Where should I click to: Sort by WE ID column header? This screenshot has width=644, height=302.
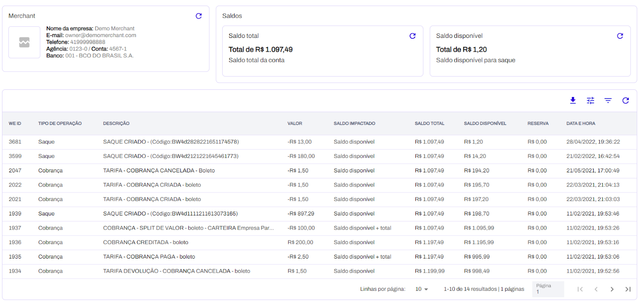click(15, 124)
